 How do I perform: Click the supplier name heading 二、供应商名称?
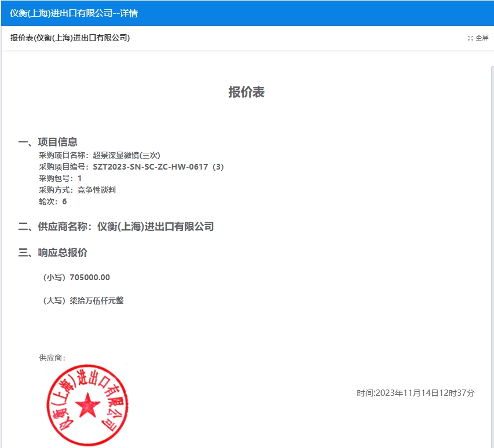[116, 226]
